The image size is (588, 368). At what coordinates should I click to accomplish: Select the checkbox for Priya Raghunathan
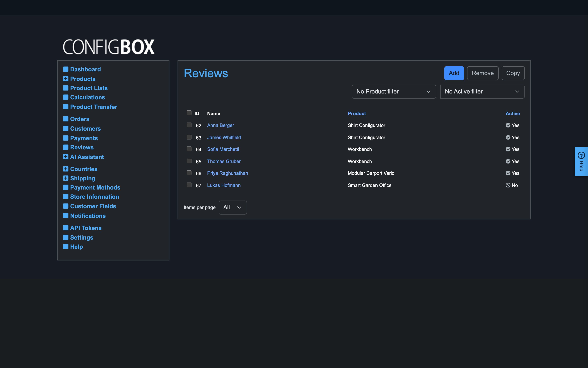coord(189,173)
